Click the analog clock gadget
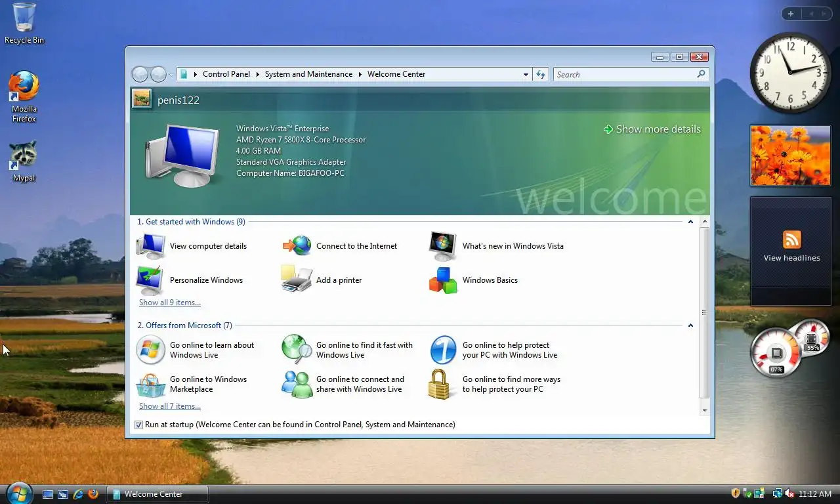 coord(790,72)
